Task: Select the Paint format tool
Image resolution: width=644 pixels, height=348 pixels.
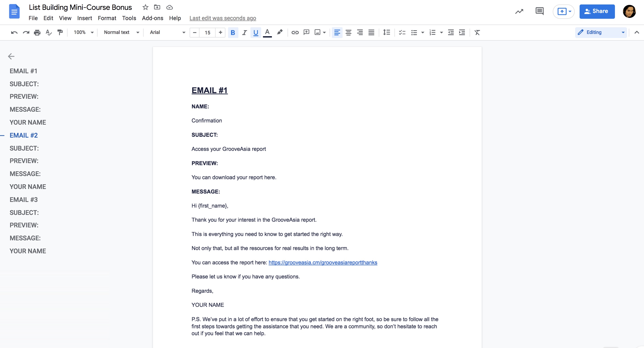Action: coord(60,32)
